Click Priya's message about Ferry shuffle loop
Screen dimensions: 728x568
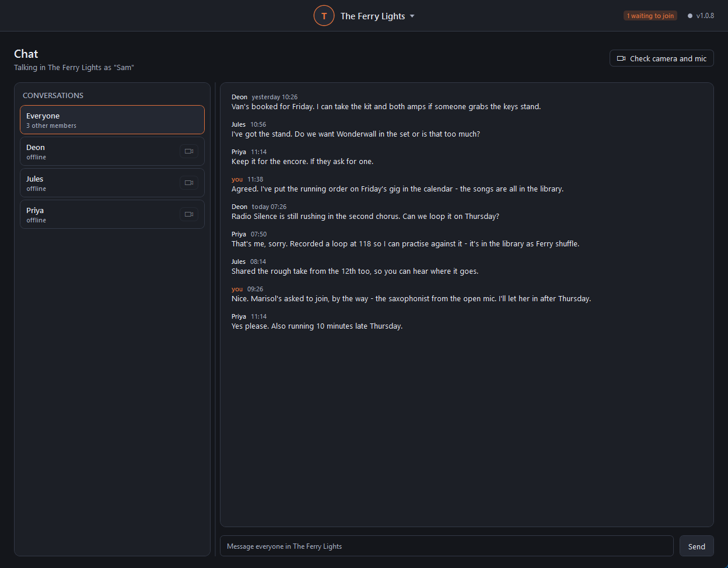pyautogui.click(x=405, y=244)
